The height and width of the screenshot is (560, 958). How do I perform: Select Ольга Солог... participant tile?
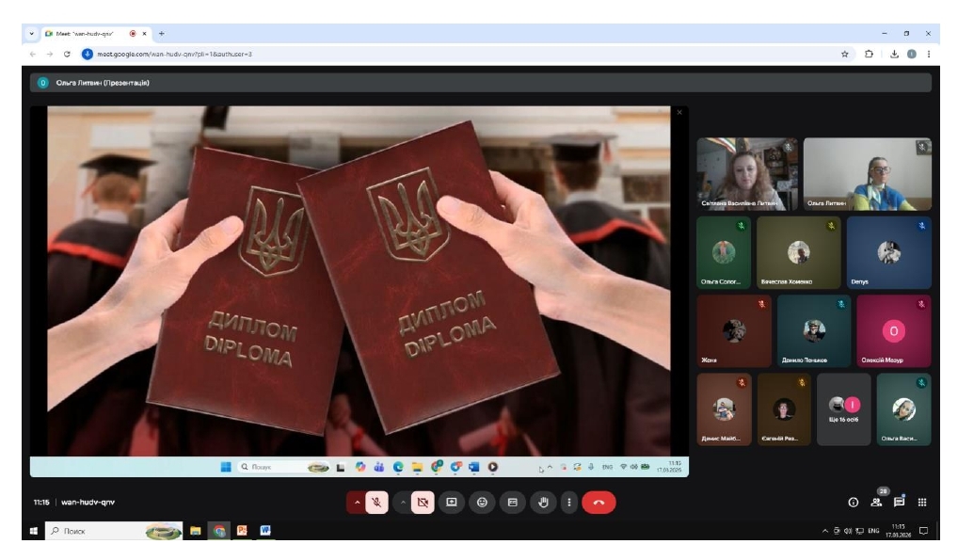[x=724, y=252]
